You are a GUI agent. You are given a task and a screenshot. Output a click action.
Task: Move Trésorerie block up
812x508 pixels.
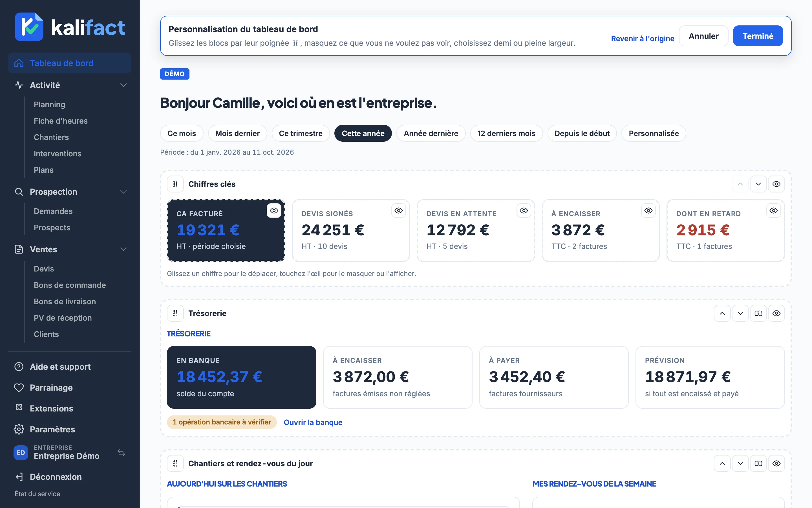point(722,314)
